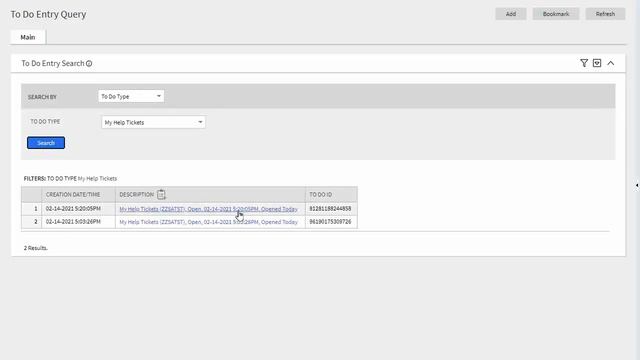Open the To Do Type dropdown

point(153,122)
